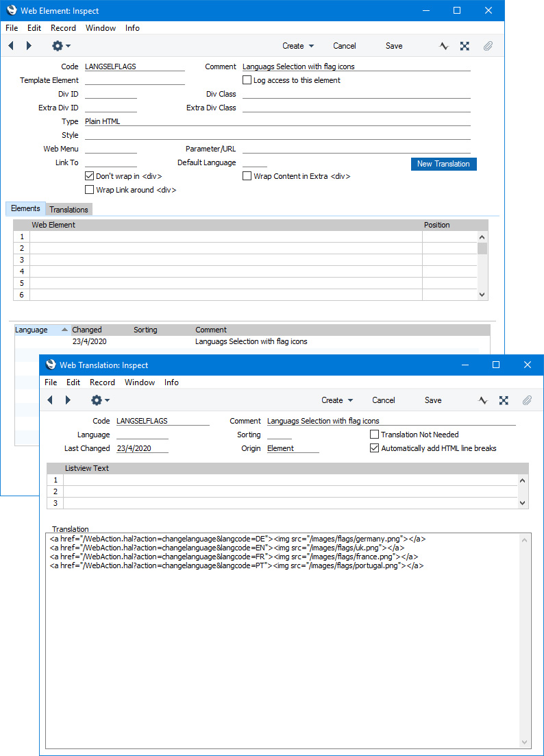This screenshot has width=544, height=756.
Task: Open File menu in Web Translation window
Action: [51, 382]
